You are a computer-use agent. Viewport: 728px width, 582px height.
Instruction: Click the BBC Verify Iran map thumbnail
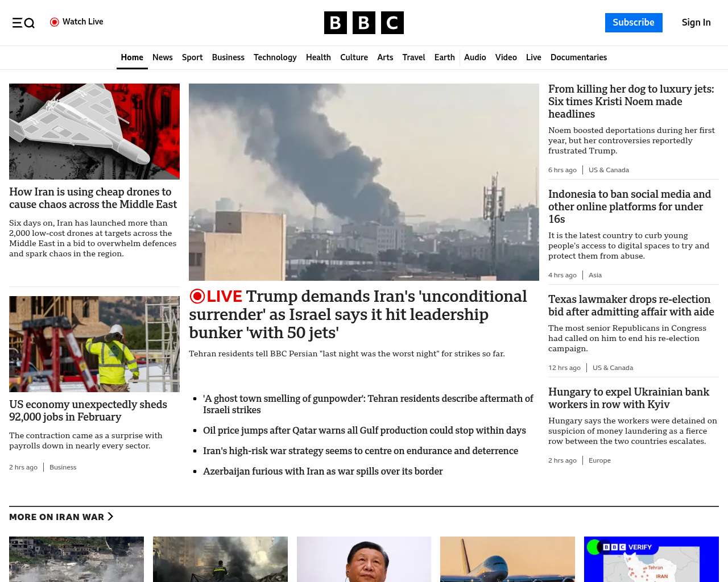pyautogui.click(x=651, y=559)
